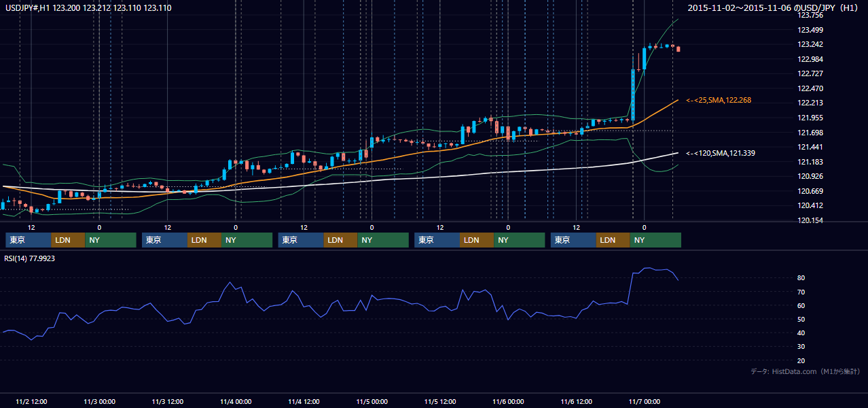Select the first 東京 session block from the left
The width and height of the screenshot is (868, 408).
pyautogui.click(x=29, y=240)
